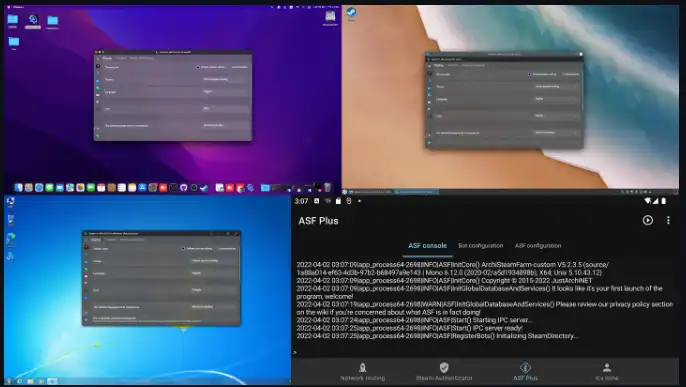Open the Microsoft Edge icon on Windows desktop
The height and width of the screenshot is (387, 686).
(x=10, y=238)
